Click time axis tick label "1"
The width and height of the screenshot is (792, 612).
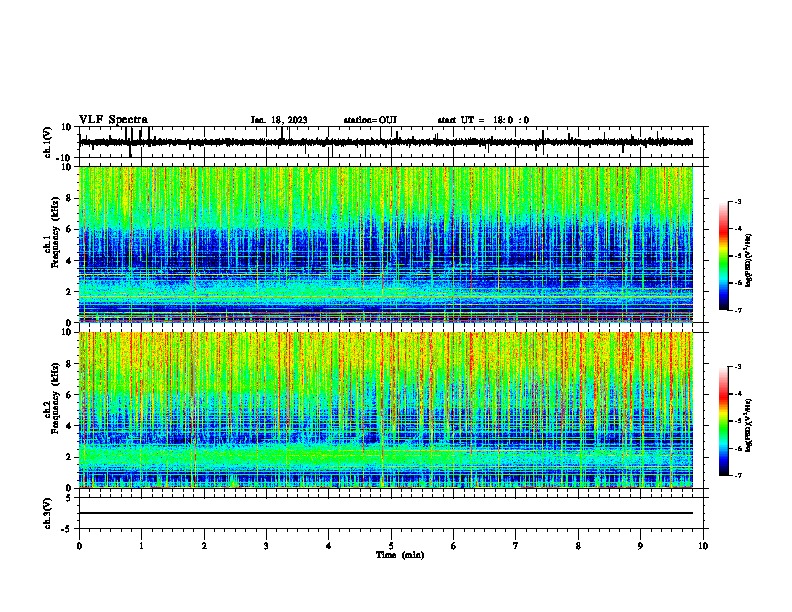pyautogui.click(x=141, y=546)
